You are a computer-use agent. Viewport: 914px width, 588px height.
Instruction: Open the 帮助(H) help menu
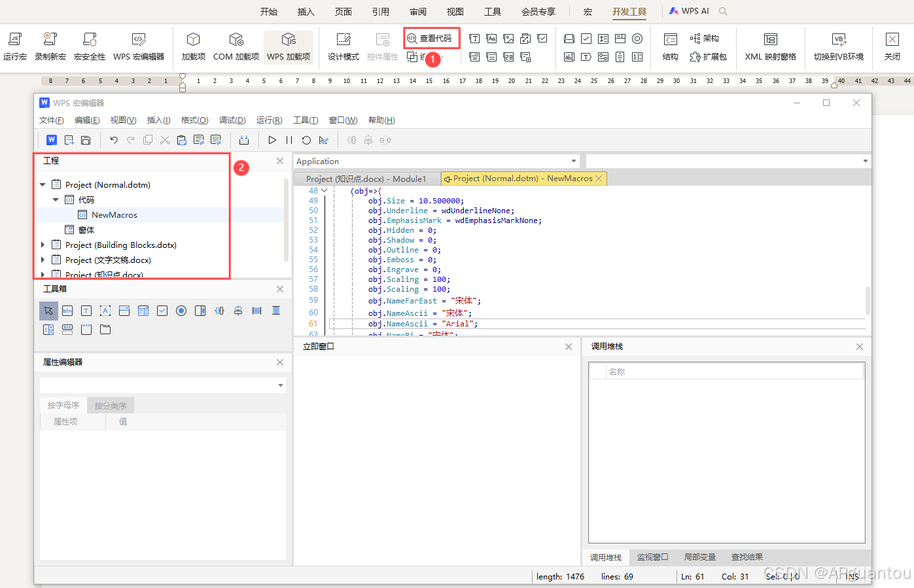coord(381,120)
